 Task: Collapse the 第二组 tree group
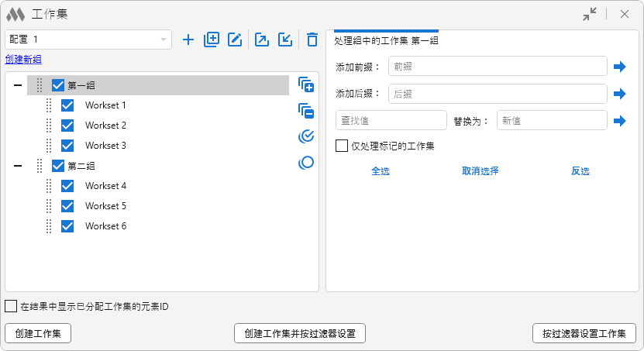click(x=18, y=166)
